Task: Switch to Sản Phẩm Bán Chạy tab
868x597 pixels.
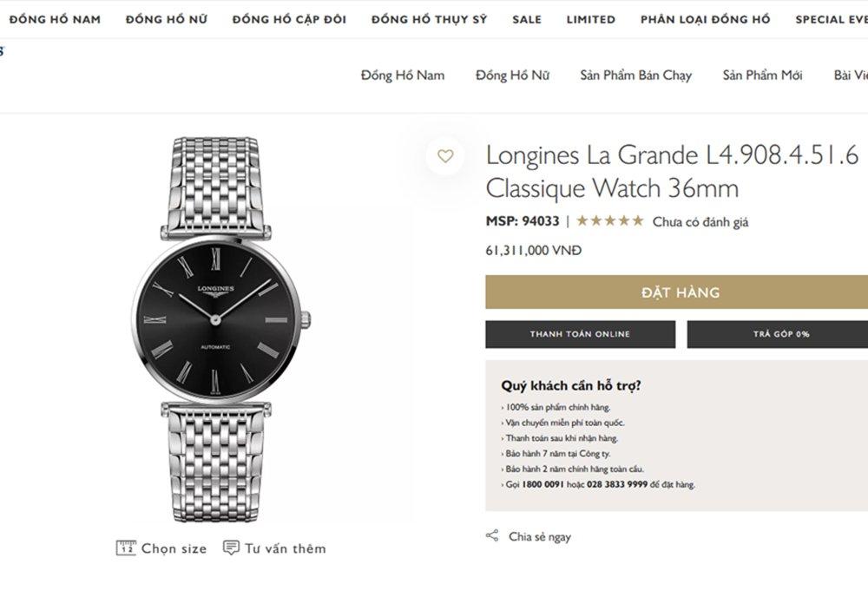Action: coord(636,75)
